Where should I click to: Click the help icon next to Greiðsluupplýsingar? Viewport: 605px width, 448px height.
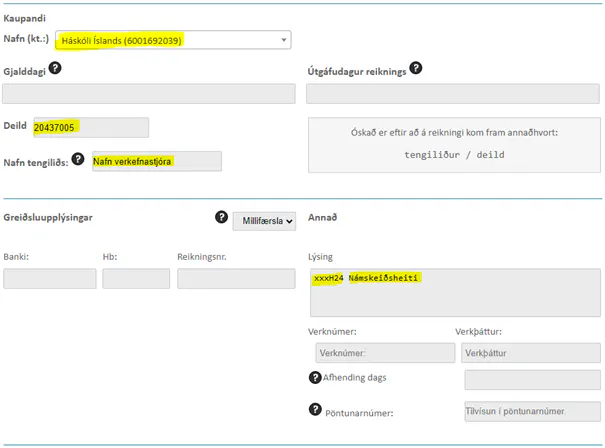[x=222, y=216]
